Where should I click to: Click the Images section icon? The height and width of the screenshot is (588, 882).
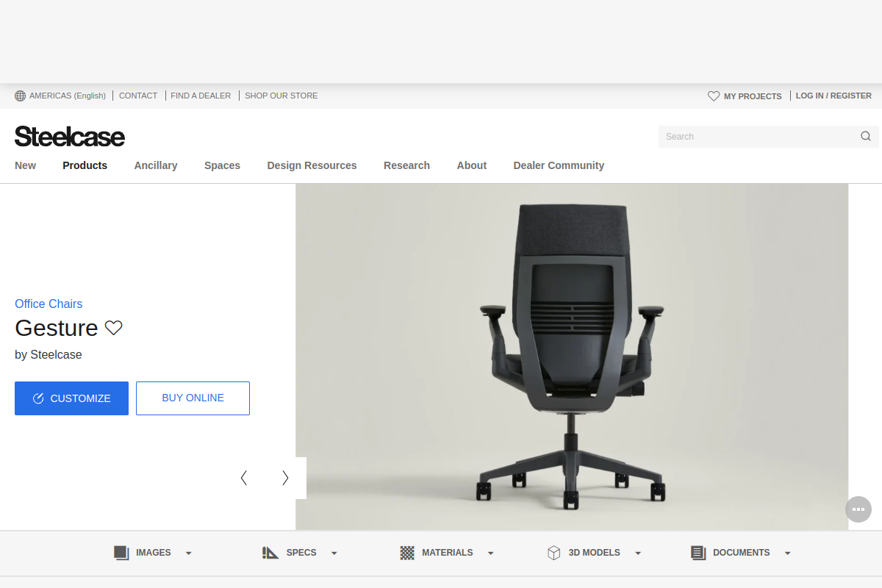[121, 553]
